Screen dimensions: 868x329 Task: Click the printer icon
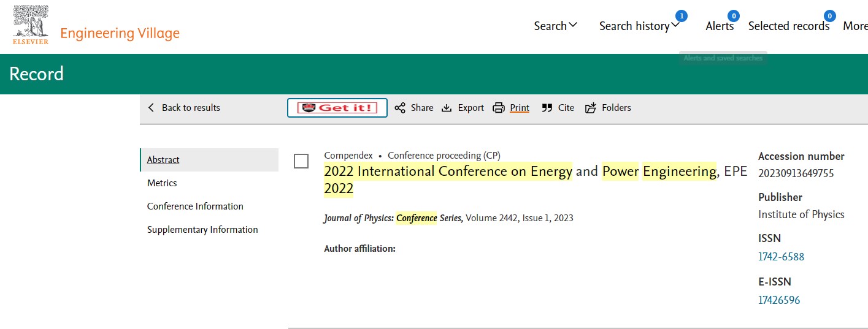pos(499,108)
